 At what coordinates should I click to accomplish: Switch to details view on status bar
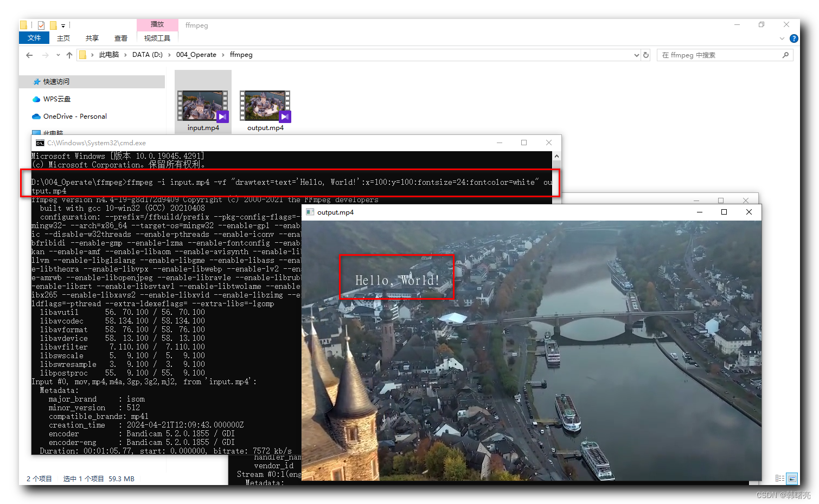pos(781,479)
